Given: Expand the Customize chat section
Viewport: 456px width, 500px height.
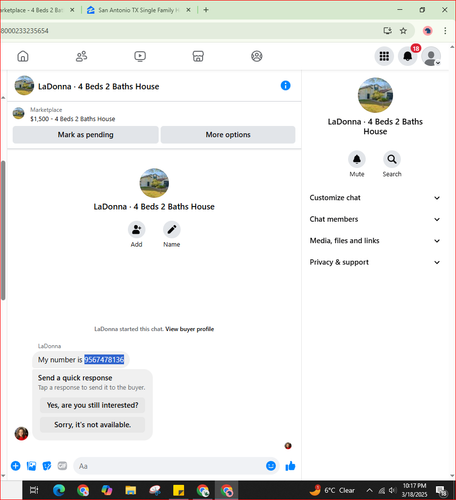Looking at the screenshot, I should point(375,198).
